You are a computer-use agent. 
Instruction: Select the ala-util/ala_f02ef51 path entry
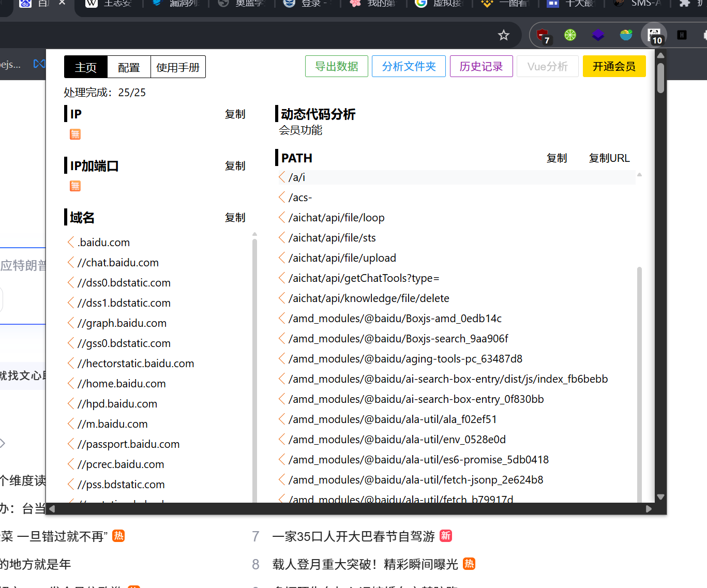[x=393, y=419]
